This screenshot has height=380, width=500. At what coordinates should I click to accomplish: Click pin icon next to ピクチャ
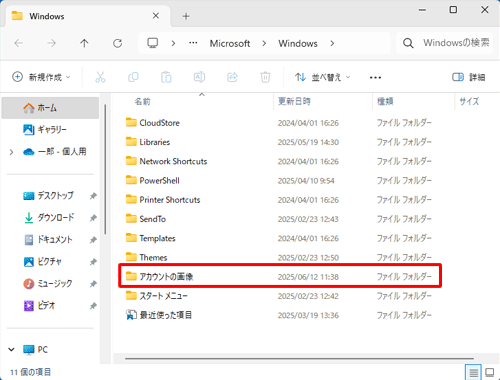tap(93, 262)
